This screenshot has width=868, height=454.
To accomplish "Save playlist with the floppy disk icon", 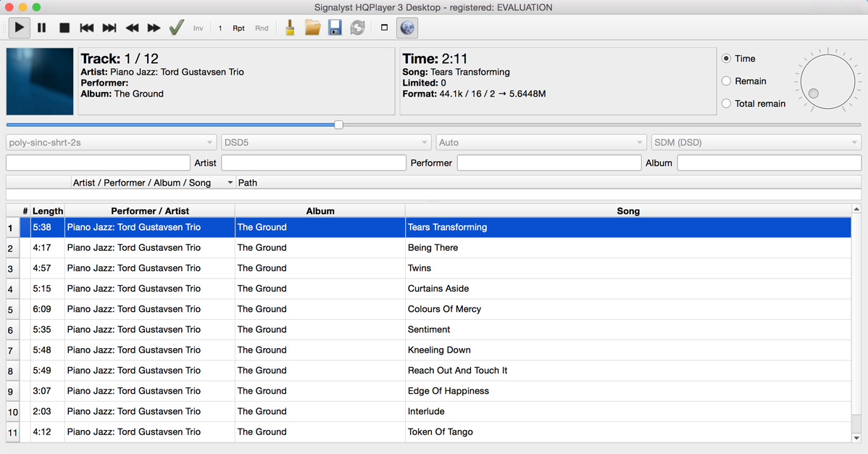I will pos(335,28).
